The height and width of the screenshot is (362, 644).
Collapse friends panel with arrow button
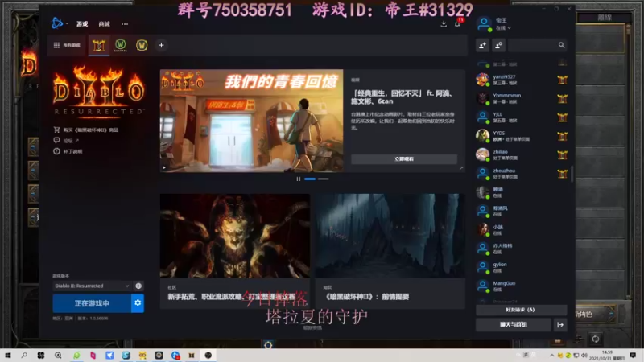coord(560,325)
